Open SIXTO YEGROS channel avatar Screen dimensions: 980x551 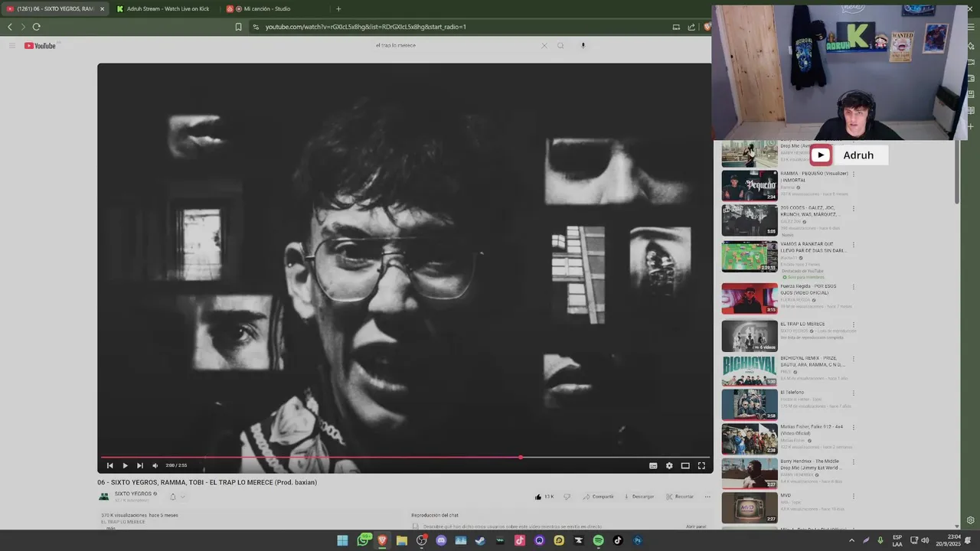coord(104,497)
